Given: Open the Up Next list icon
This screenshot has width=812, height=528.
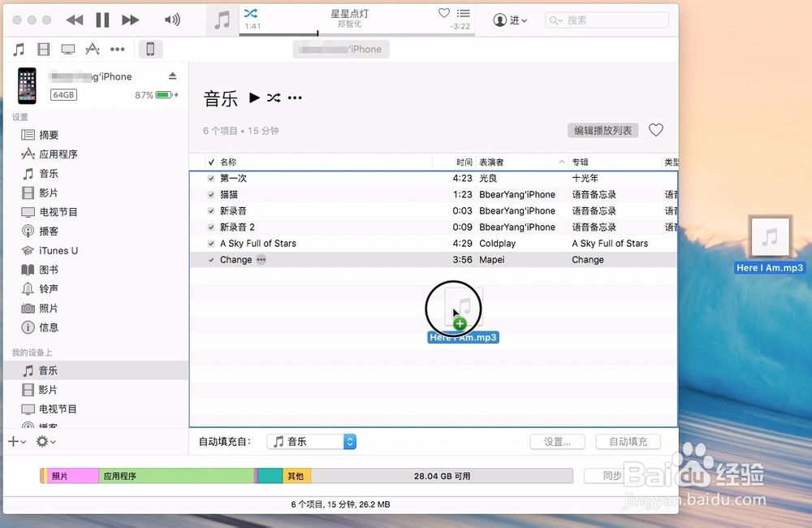Looking at the screenshot, I should 464,14.
